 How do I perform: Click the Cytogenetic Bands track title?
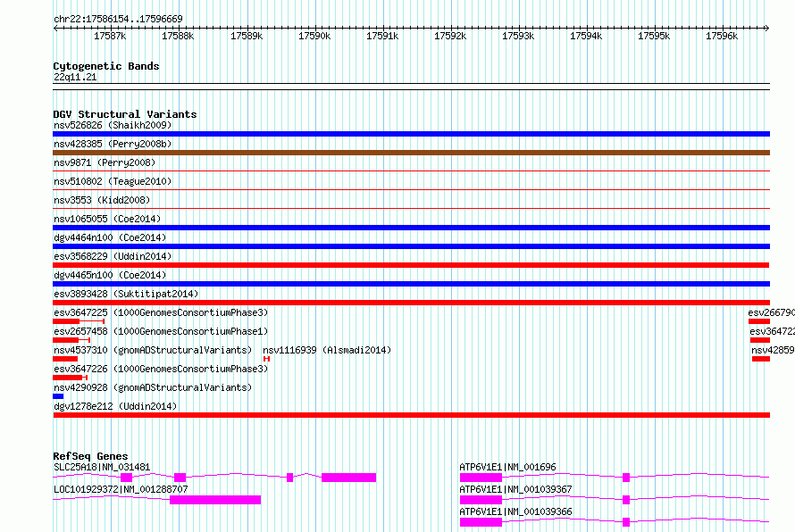coord(106,66)
